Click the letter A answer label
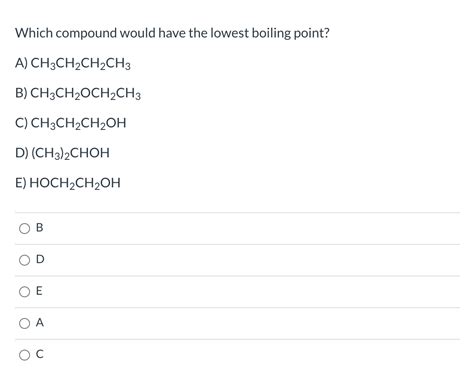Viewport: 474px width, 383px height. click(x=40, y=323)
